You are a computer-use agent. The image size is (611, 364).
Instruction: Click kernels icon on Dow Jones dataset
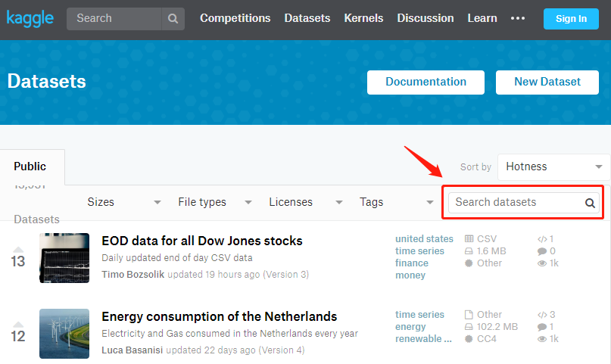tap(541, 239)
